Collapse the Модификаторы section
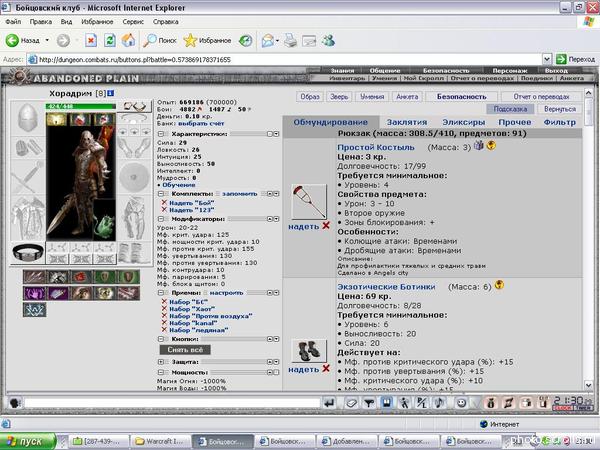Viewport: 600px width, 450px height. [161, 219]
